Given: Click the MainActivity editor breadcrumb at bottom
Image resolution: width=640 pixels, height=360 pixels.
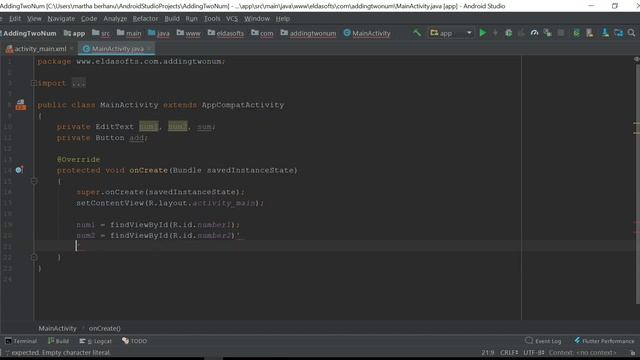Looking at the screenshot, I should click(x=58, y=328).
